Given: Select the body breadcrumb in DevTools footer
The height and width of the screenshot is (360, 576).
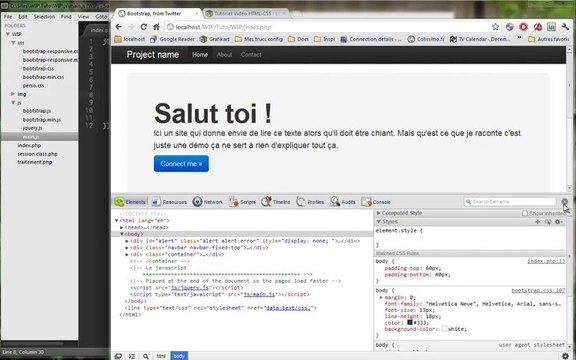Looking at the screenshot, I should click(x=179, y=356).
